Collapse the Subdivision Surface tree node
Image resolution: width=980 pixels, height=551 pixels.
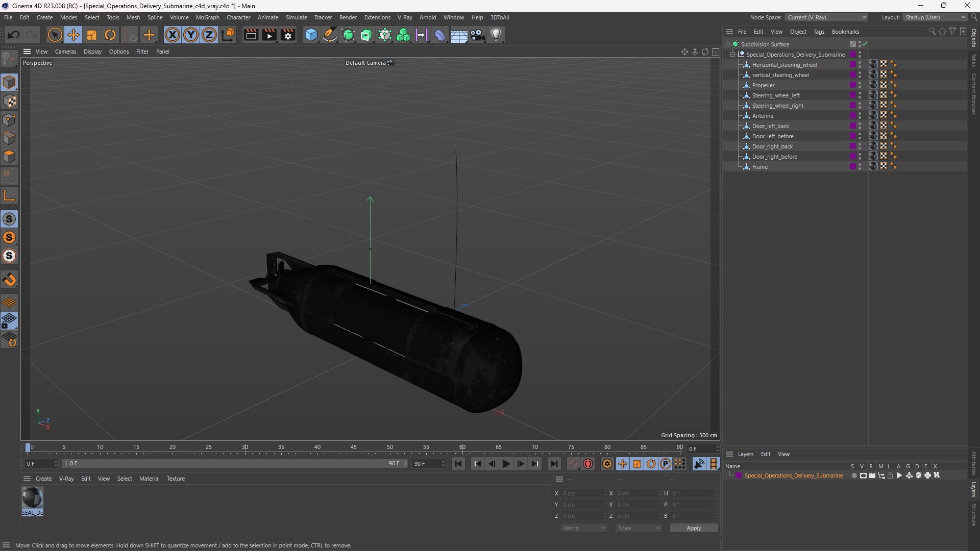tap(727, 44)
